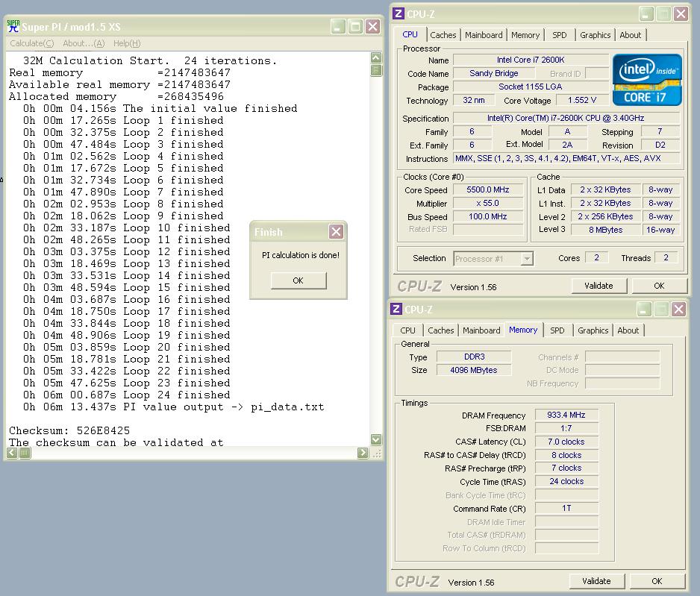Click the CPU-Z logo icon in top window
Viewport: 700px width, 596px height.
[x=399, y=13]
